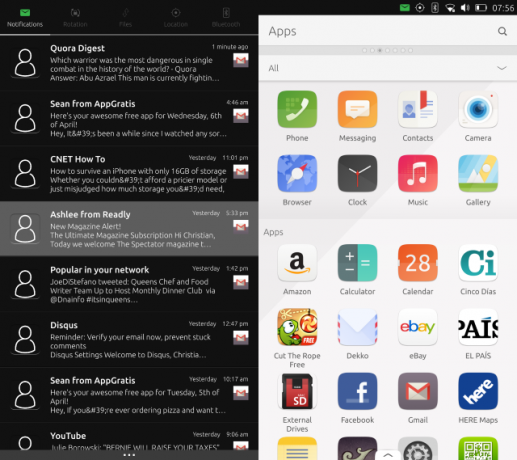Open the Gallery app

(x=478, y=173)
